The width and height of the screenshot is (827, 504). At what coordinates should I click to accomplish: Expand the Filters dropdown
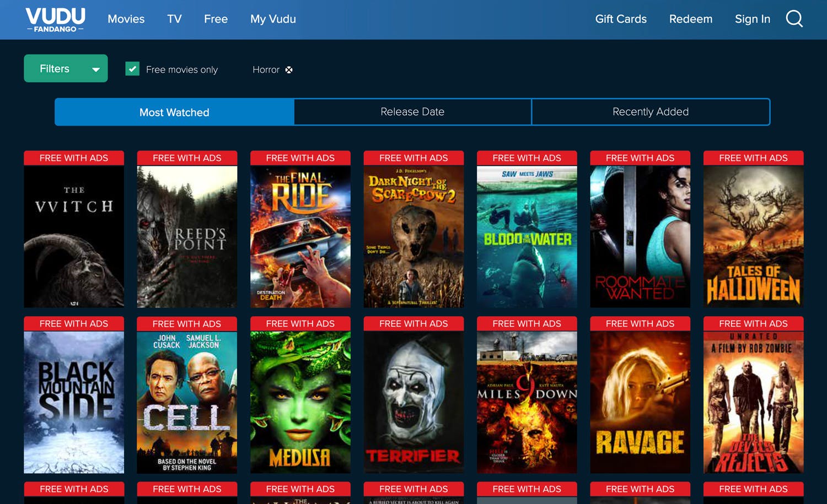66,68
